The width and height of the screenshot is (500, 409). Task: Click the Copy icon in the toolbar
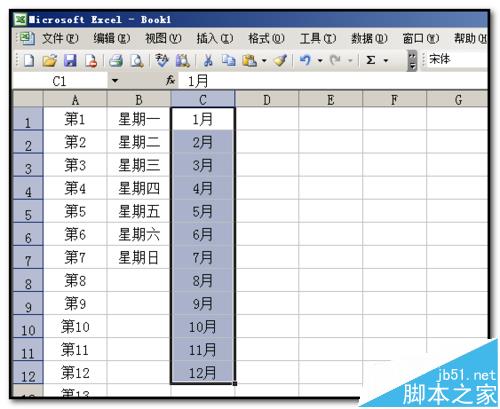click(x=229, y=61)
